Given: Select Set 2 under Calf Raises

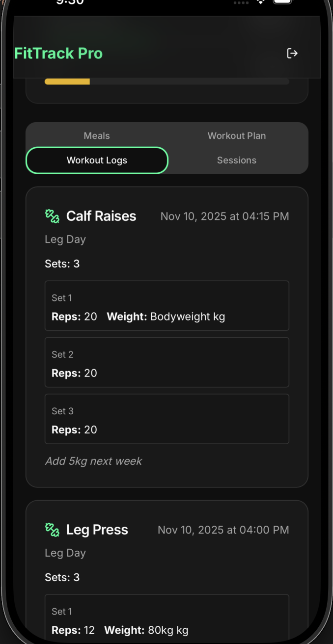Looking at the screenshot, I should (x=167, y=362).
